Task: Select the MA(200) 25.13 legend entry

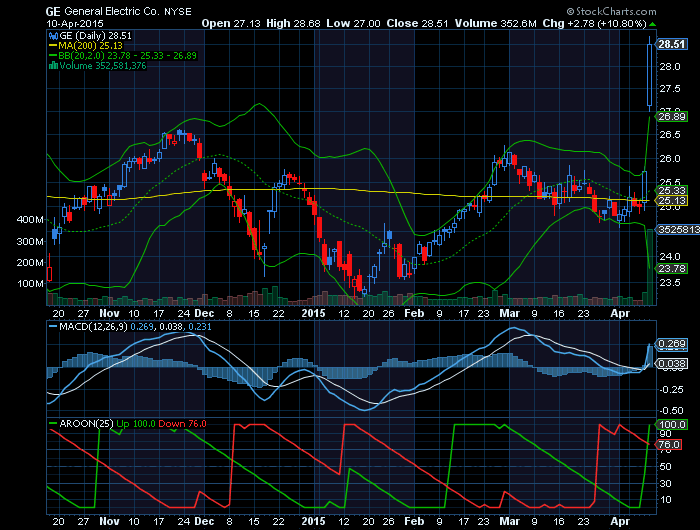Action: pyautogui.click(x=91, y=46)
